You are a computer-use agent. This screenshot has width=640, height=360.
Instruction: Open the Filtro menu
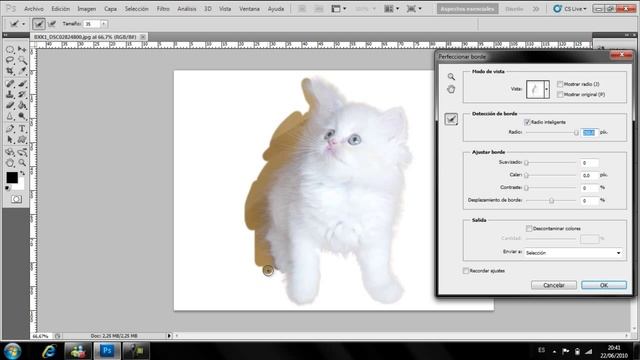(163, 9)
